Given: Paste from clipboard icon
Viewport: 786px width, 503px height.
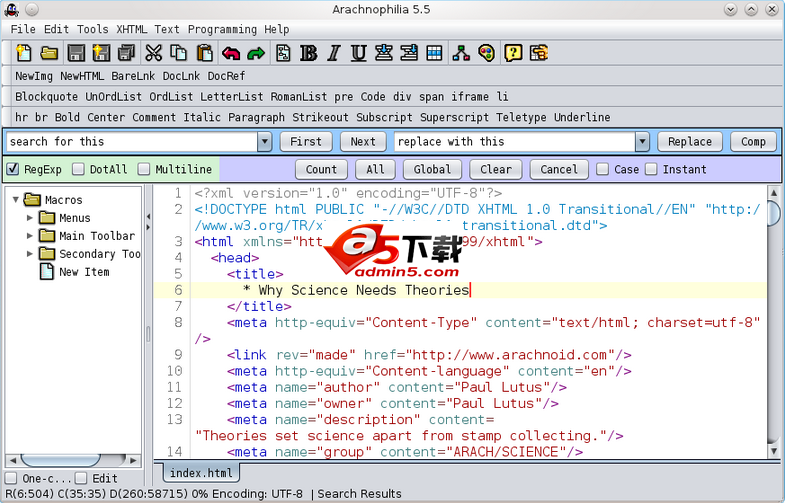Looking at the screenshot, I should (x=205, y=53).
